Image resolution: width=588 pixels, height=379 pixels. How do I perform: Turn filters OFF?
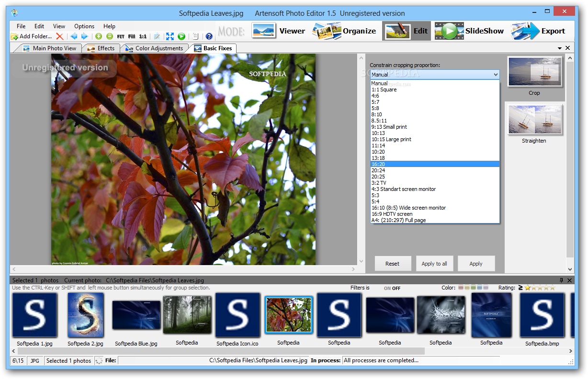(x=396, y=289)
